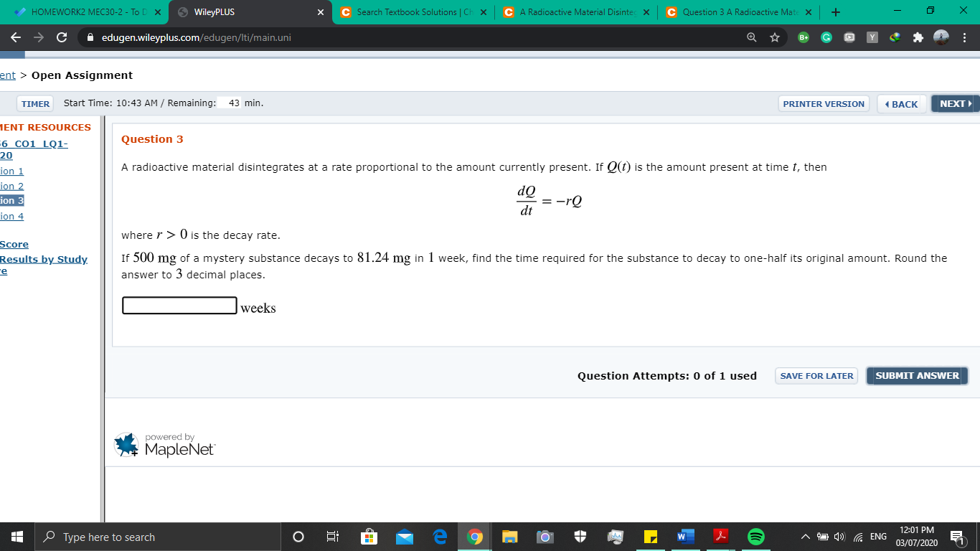The image size is (980, 551).
Task: Open the PRINTER VERSION link
Action: [x=824, y=103]
